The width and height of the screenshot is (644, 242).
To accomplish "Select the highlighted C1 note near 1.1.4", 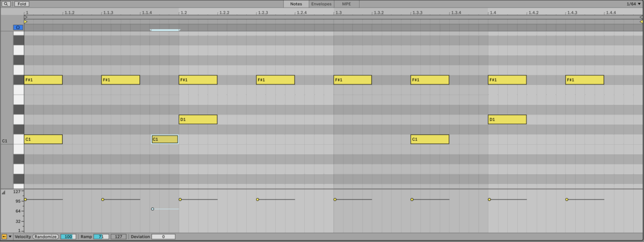I will tap(165, 139).
